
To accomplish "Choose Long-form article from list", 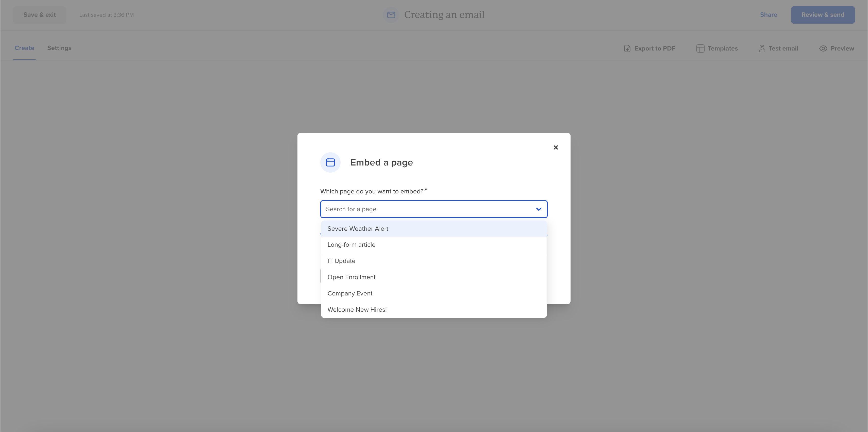I will [x=434, y=245].
